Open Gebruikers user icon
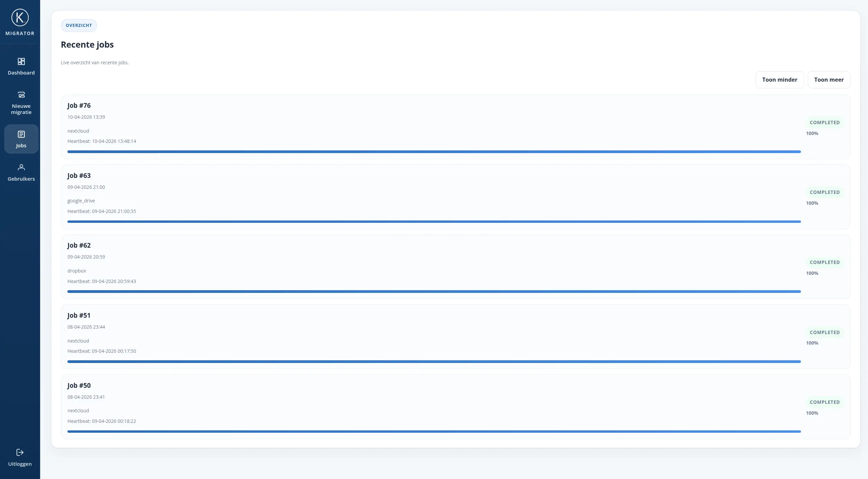This screenshot has width=868, height=479. (21, 167)
